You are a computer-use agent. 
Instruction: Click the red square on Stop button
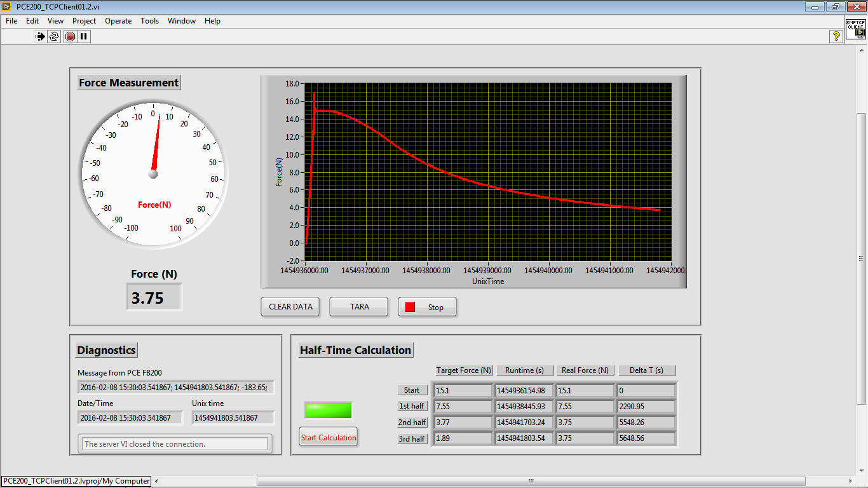click(x=410, y=307)
